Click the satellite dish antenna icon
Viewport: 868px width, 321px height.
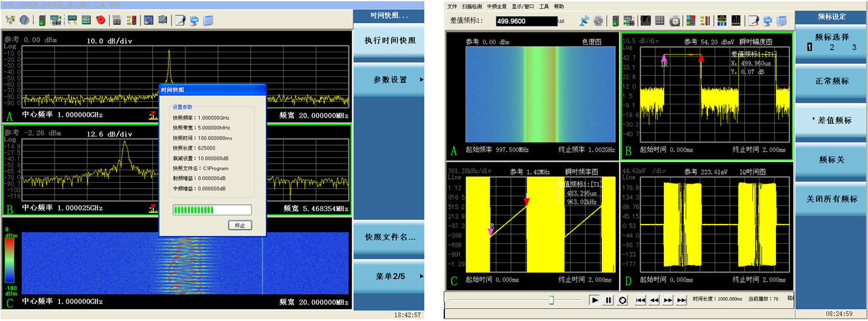(584, 21)
